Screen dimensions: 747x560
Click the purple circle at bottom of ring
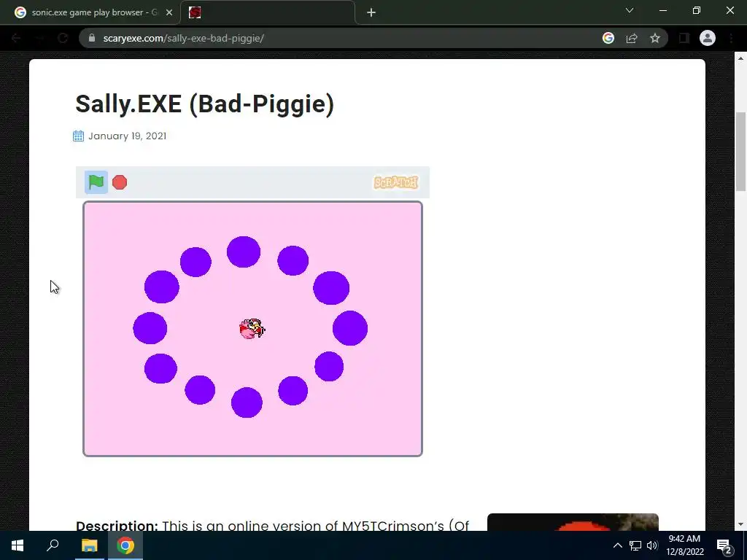[x=247, y=402]
